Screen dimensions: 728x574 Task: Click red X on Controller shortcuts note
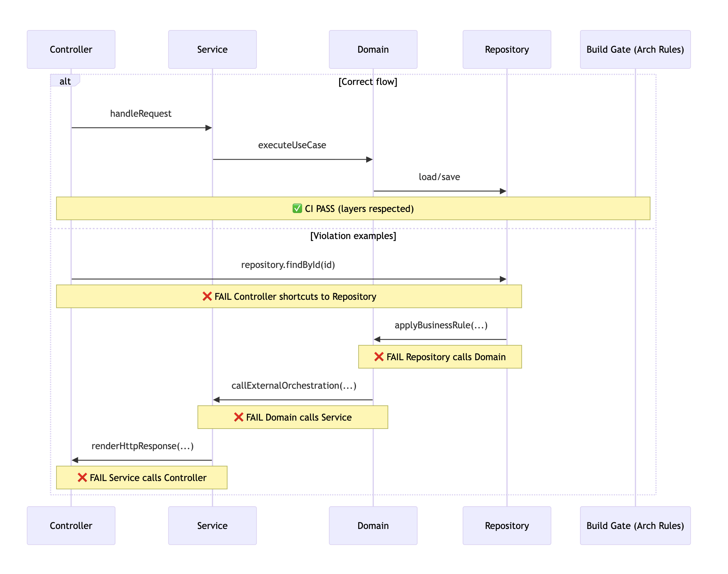click(207, 297)
